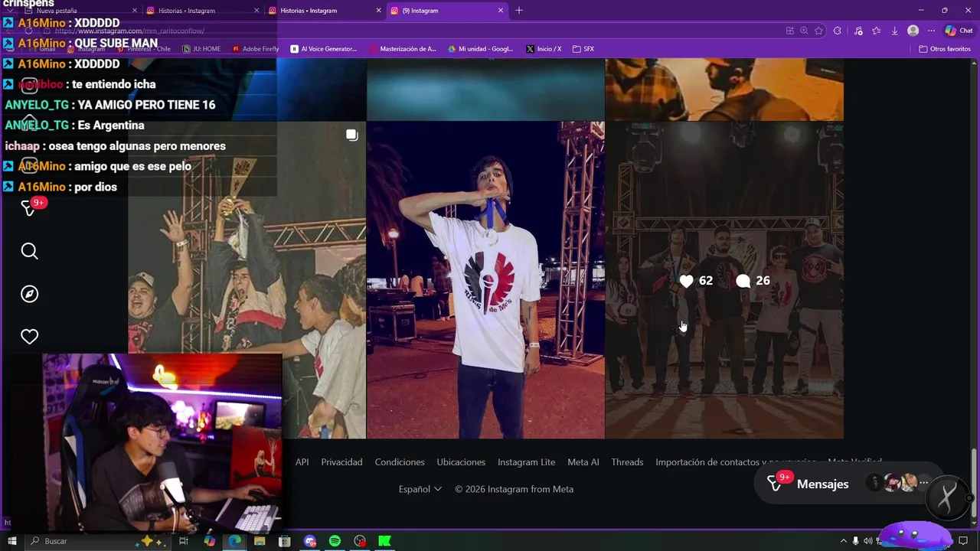Open Kick app on taskbar
The width and height of the screenshot is (980, 551).
tap(384, 541)
